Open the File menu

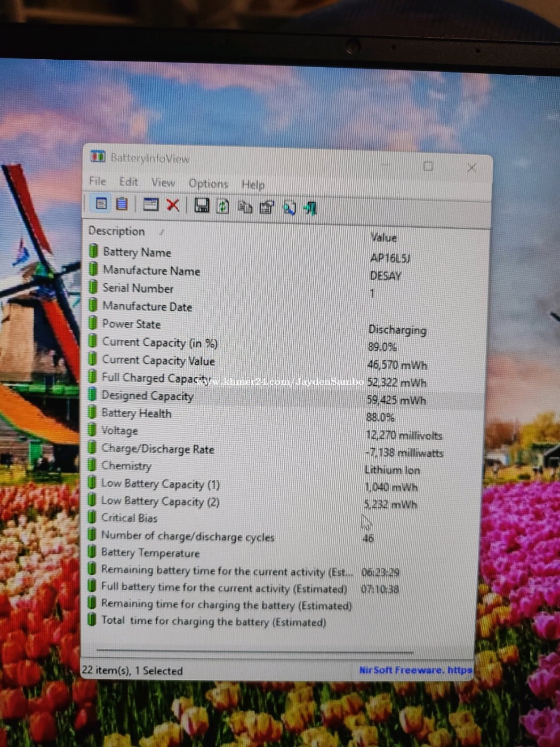pos(98,181)
